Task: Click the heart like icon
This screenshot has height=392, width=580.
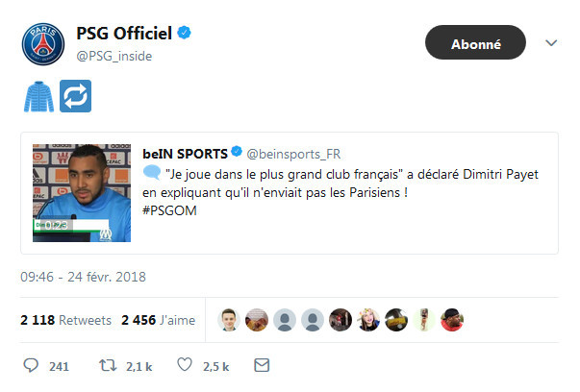Action: (184, 366)
